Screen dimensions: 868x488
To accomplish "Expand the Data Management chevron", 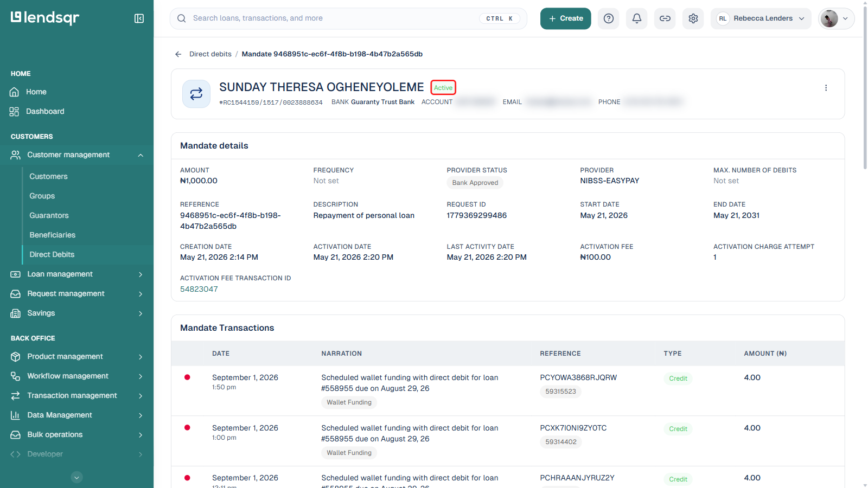I will click(141, 415).
